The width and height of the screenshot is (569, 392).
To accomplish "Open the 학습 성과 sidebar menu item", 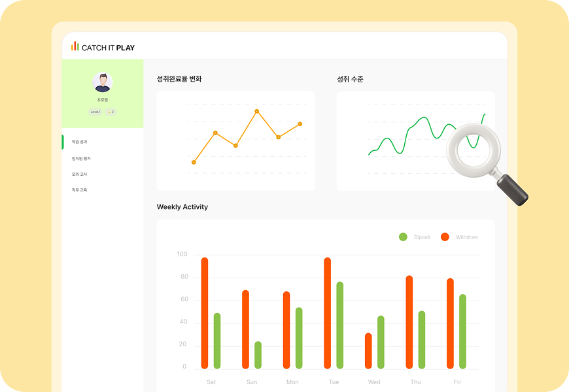I will [x=79, y=142].
